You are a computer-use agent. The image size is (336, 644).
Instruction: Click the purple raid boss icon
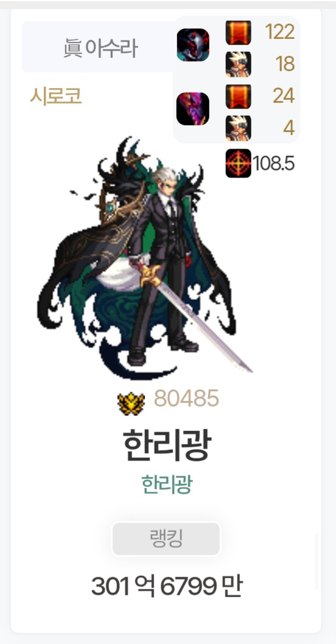coord(193,109)
